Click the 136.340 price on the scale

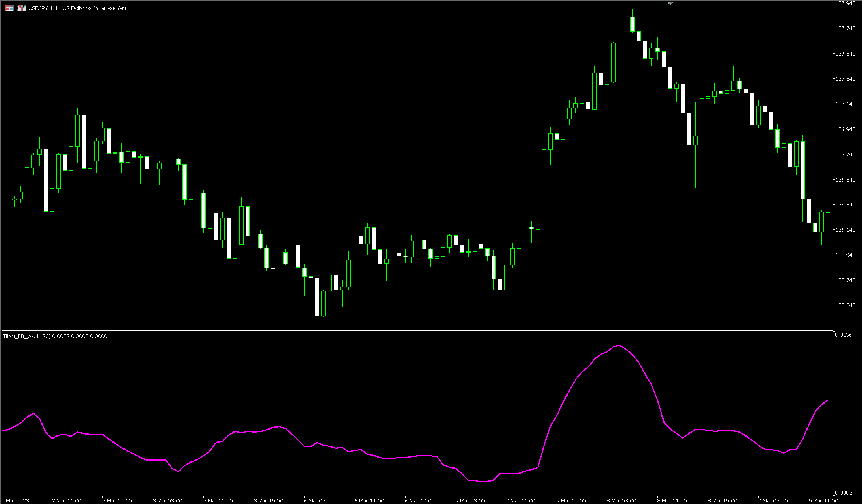845,205
